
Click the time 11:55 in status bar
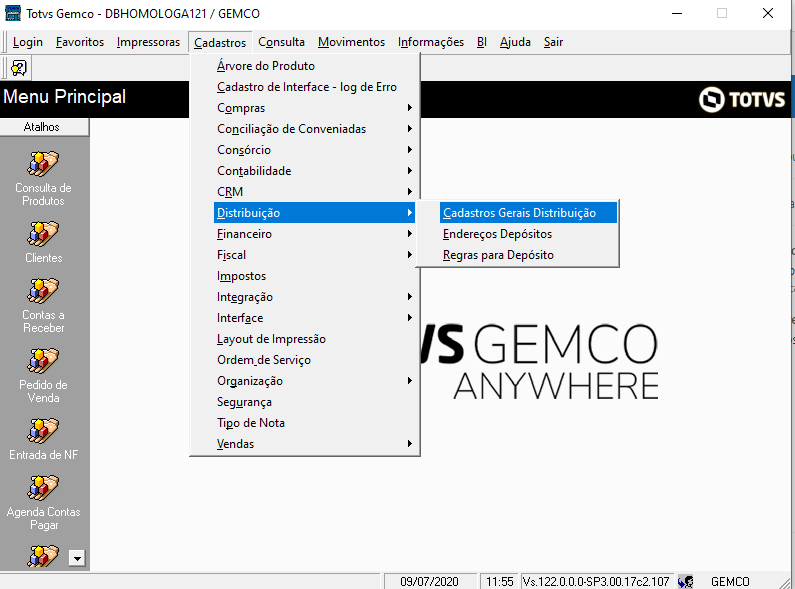pos(500,581)
